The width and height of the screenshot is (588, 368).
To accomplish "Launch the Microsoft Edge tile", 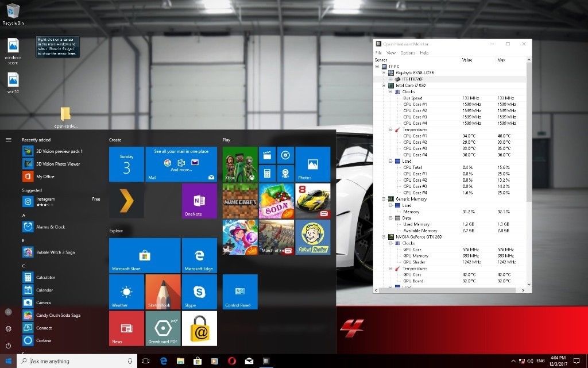I will pyautogui.click(x=199, y=255).
